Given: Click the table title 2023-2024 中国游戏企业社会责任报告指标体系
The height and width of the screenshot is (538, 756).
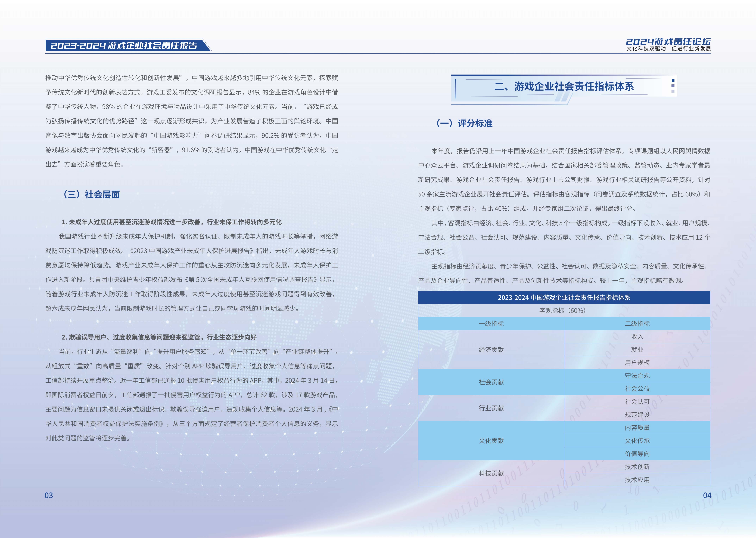Looking at the screenshot, I should point(564,297).
